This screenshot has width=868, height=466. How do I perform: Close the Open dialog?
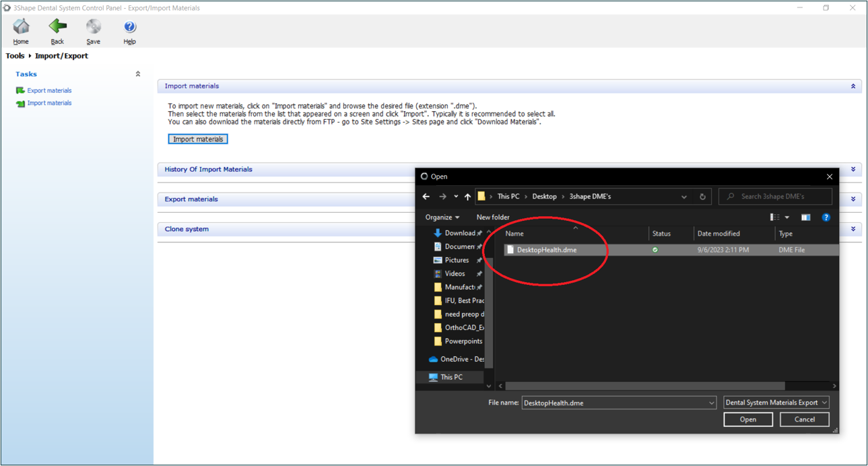830,176
